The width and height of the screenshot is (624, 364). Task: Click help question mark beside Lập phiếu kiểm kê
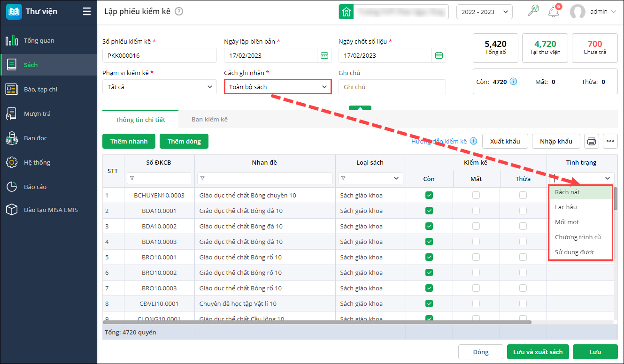179,12
